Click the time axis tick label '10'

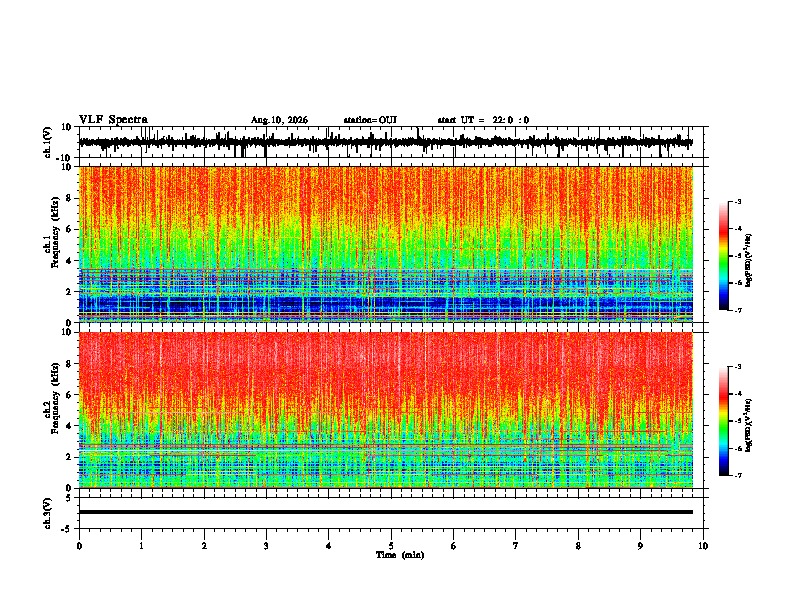coord(703,546)
